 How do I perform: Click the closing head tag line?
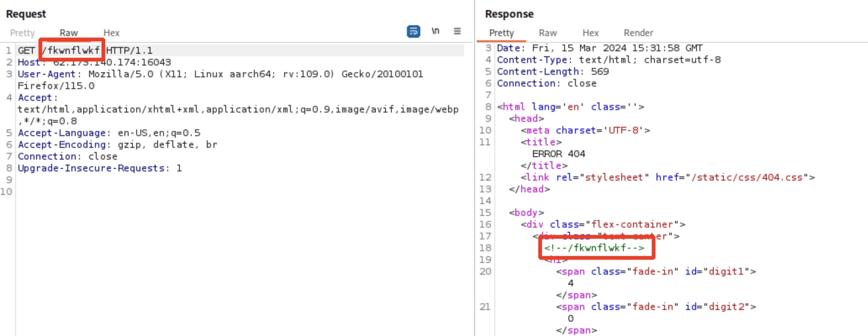coord(529,189)
